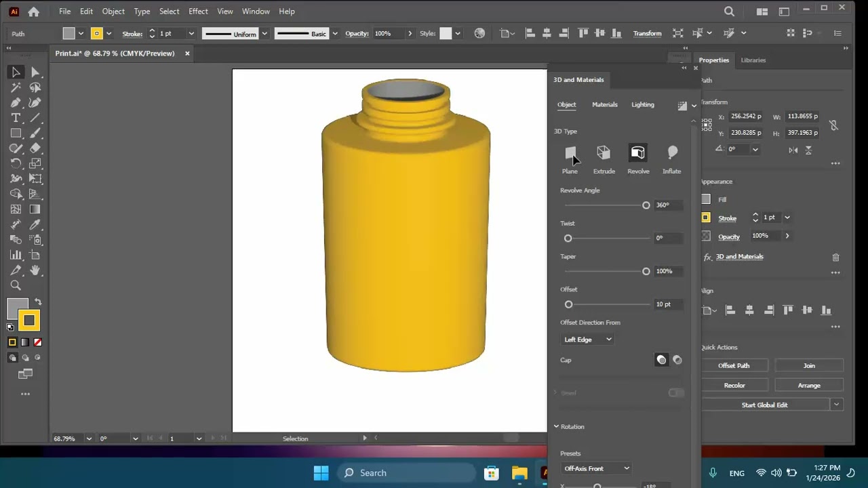The height and width of the screenshot is (488, 868).
Task: Delete the 3D and Materials effect
Action: pos(835,258)
